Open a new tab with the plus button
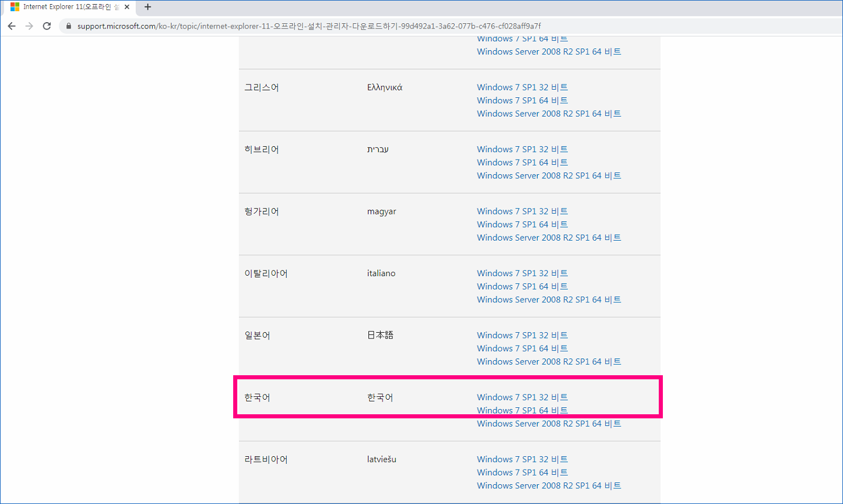Screen dimensions: 843x504 click(147, 7)
